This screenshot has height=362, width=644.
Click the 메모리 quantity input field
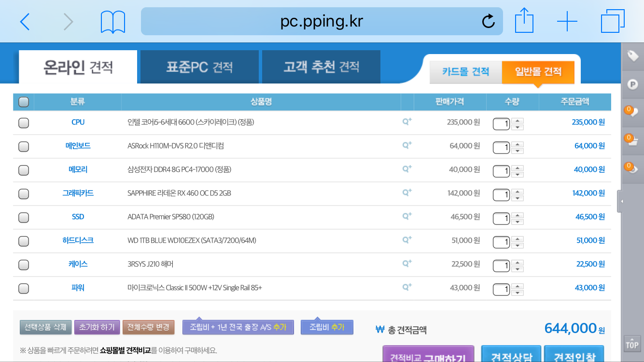click(501, 171)
